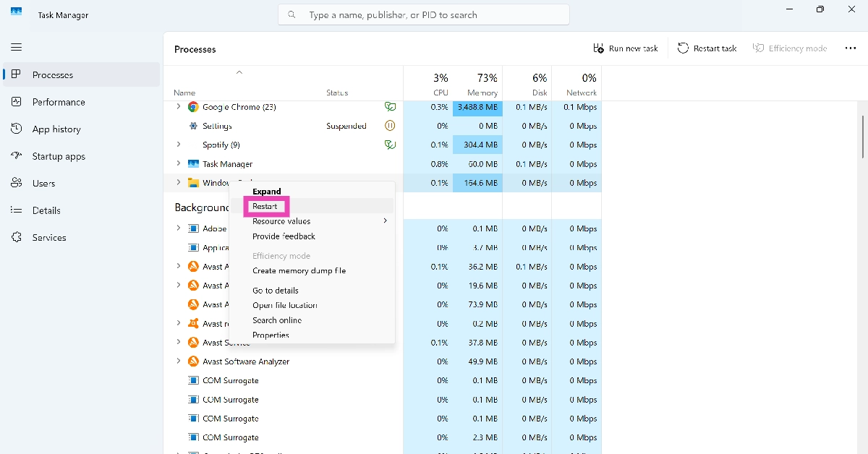Expand the Spotify process group

pyautogui.click(x=179, y=145)
